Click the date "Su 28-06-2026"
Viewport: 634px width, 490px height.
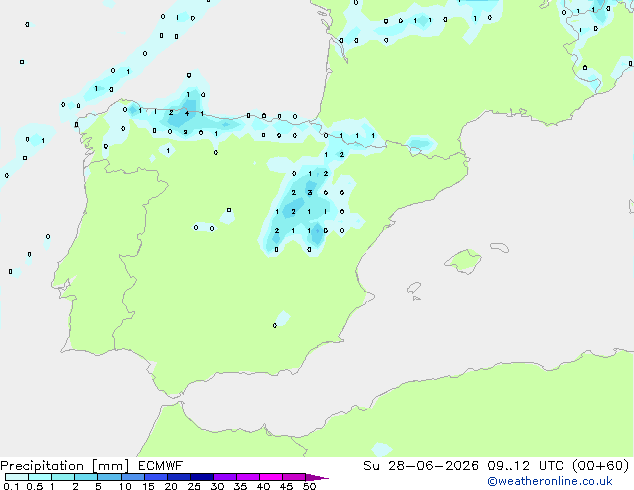click(x=421, y=466)
